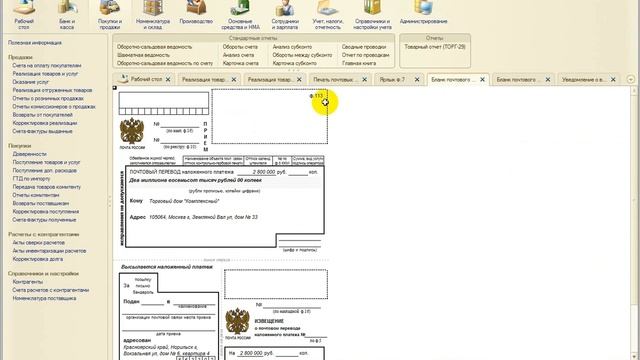Open Счета-фактуры выданные
Image resolution: width=640 pixels, height=360 pixels.
point(42,131)
